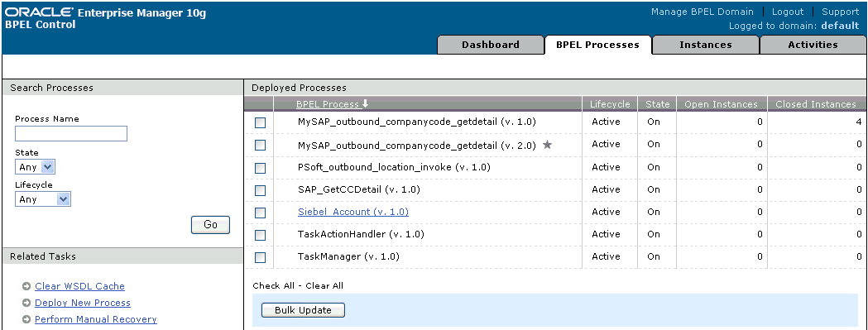Tick the SAP_GetCCDetail checkbox
This screenshot has width=868, height=330.
click(260, 190)
